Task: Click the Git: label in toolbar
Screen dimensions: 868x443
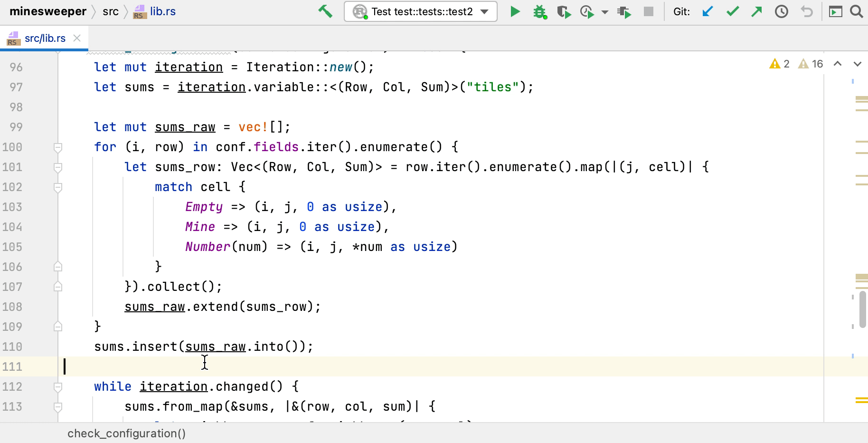Action: (682, 11)
